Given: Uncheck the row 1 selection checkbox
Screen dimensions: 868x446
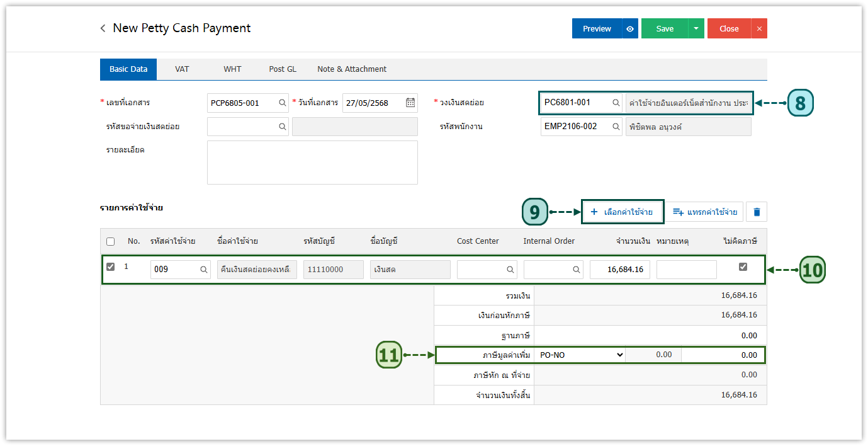Looking at the screenshot, I should pyautogui.click(x=111, y=266).
